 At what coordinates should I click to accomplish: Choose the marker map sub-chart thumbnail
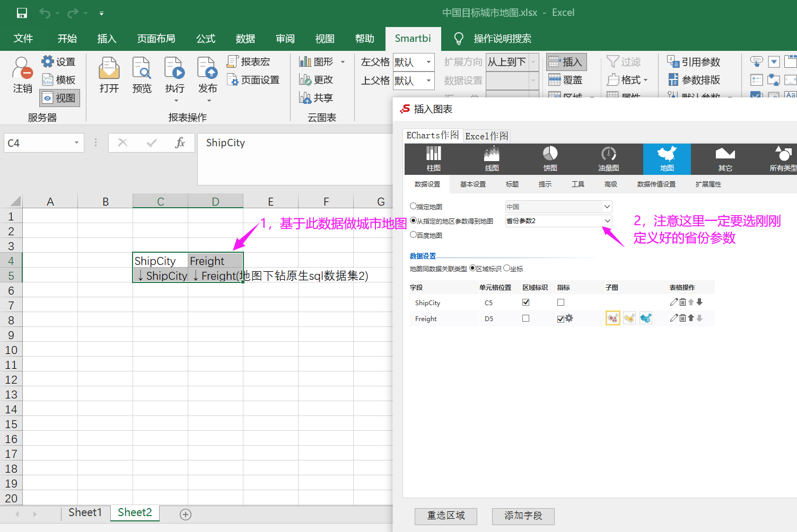tap(613, 318)
